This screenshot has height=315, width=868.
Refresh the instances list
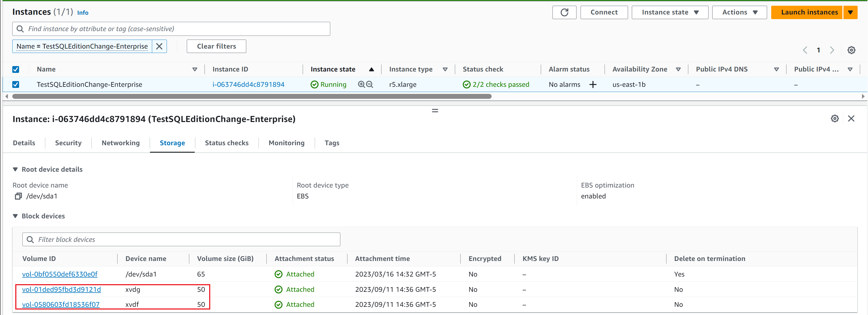click(x=564, y=12)
